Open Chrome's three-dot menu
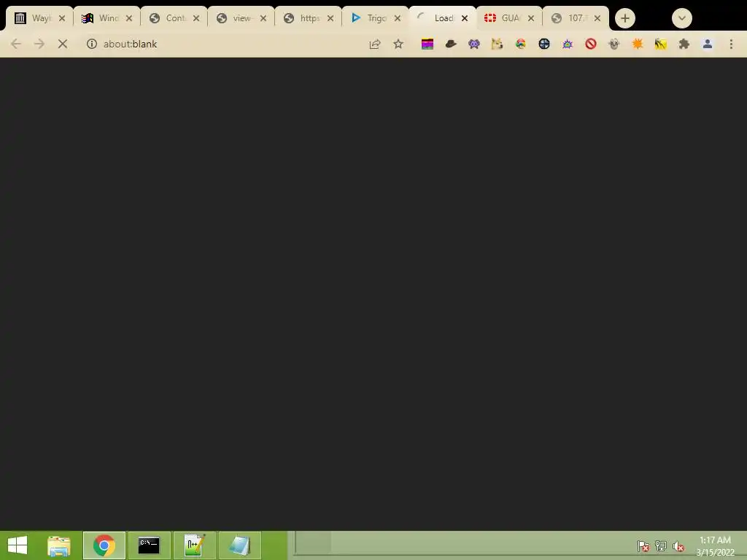 (731, 44)
